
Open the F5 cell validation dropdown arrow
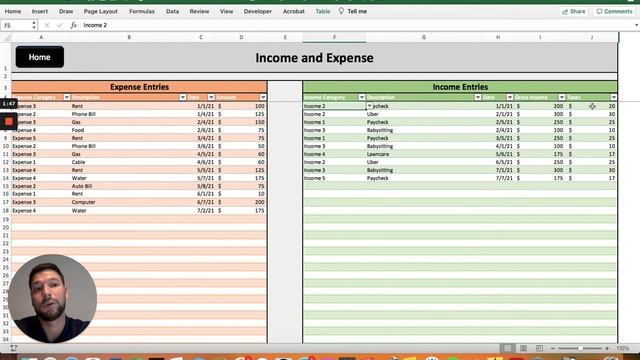click(369, 106)
